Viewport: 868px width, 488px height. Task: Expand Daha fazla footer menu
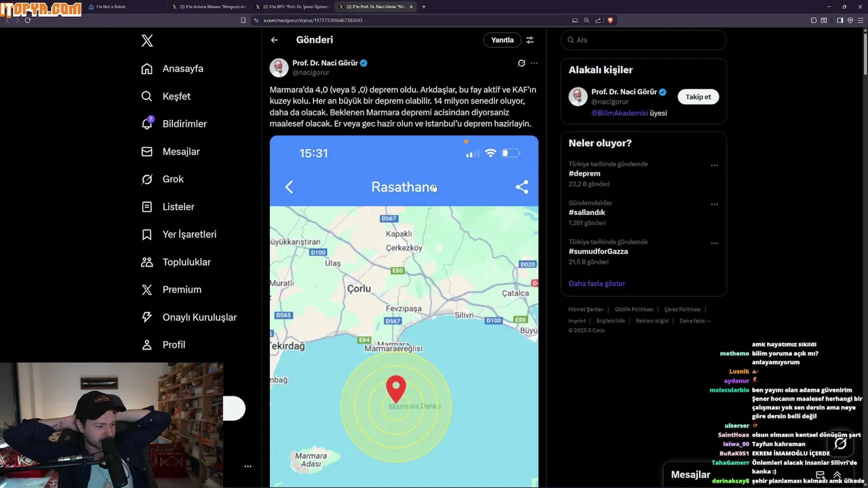tap(695, 321)
